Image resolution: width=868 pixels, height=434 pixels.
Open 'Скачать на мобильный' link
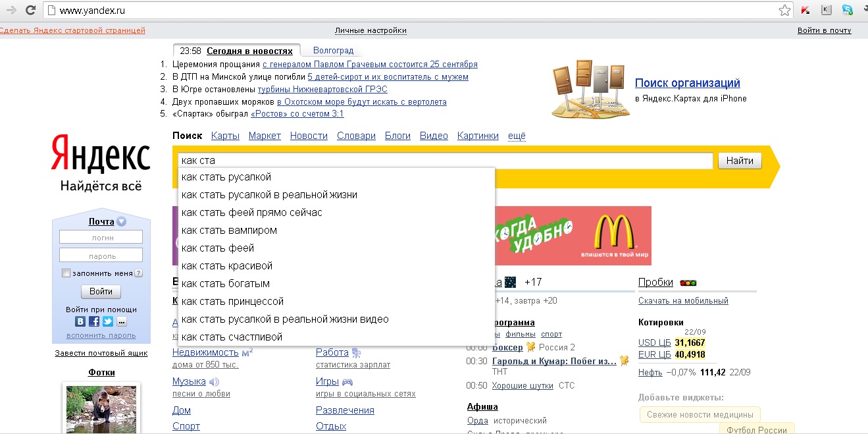pos(683,301)
